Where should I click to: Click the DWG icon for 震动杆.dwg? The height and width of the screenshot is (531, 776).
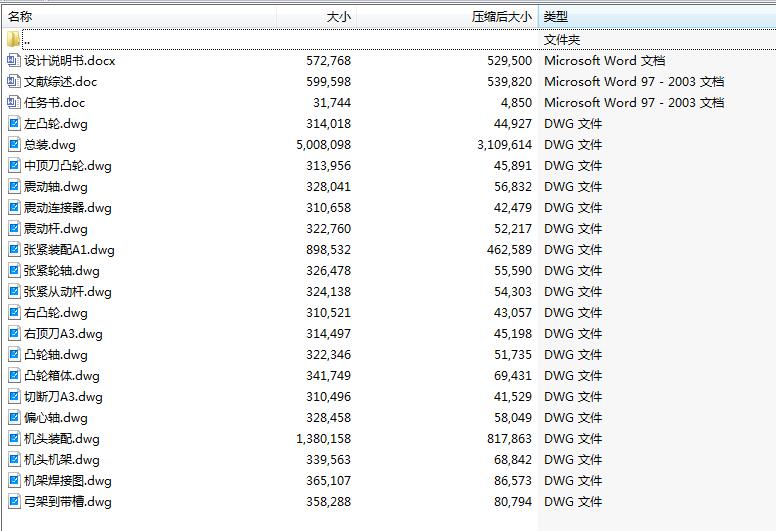click(14, 229)
